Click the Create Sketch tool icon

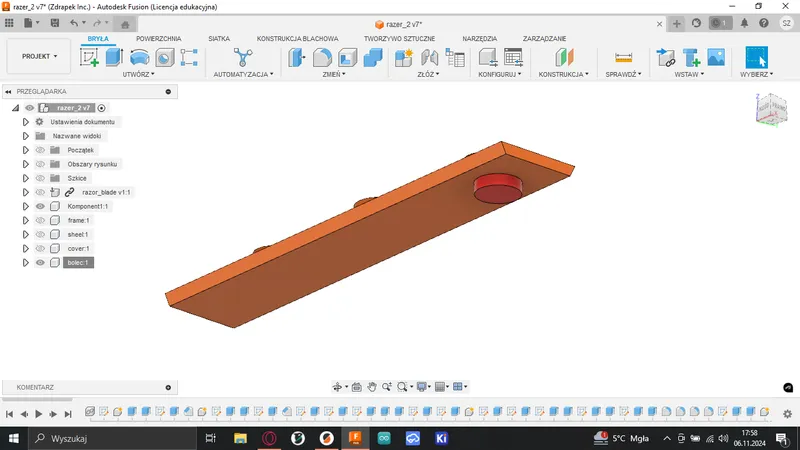(x=90, y=58)
